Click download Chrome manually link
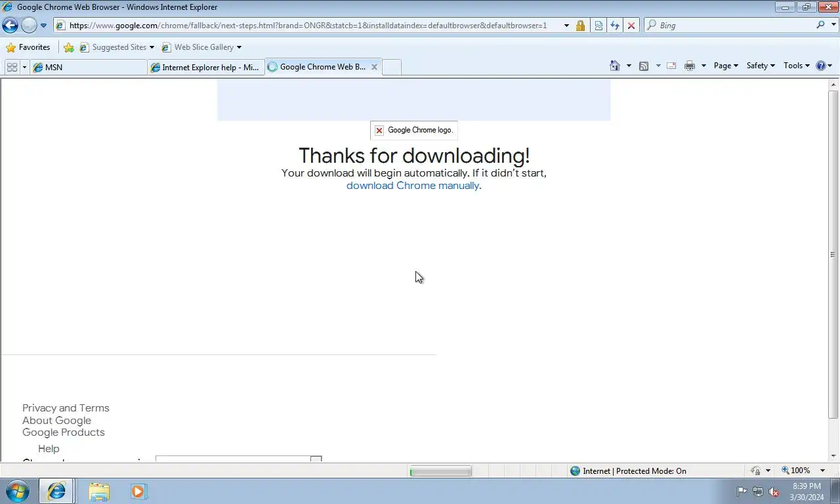Viewport: 840px width, 504px height. pyautogui.click(x=413, y=186)
